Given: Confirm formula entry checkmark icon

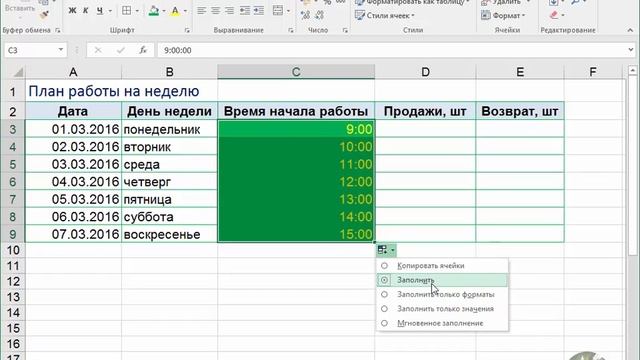Looking at the screenshot, I should (120, 50).
